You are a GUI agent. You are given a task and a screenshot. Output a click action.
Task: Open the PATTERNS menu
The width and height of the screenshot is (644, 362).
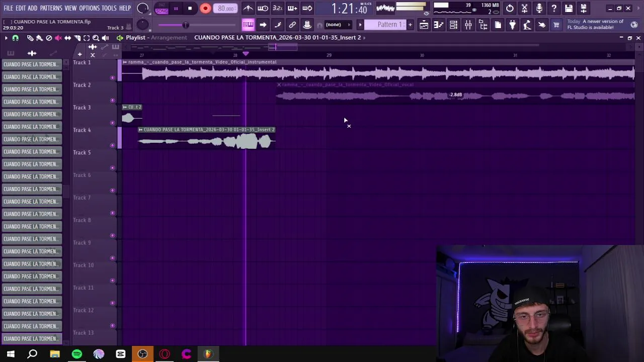(x=51, y=8)
